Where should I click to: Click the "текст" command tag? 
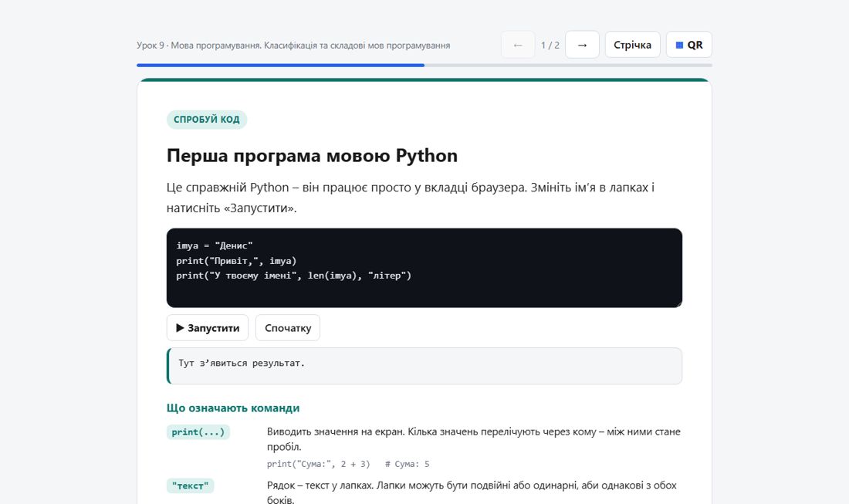[x=190, y=485]
